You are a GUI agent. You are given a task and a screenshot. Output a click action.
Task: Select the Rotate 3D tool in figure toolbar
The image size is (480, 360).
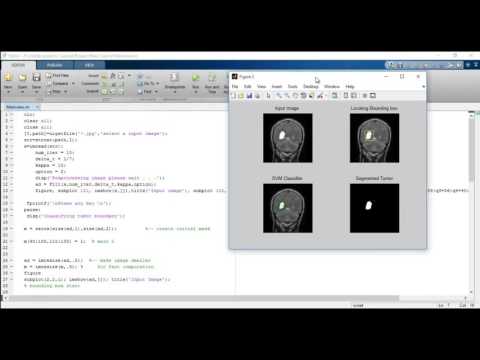click(303, 96)
